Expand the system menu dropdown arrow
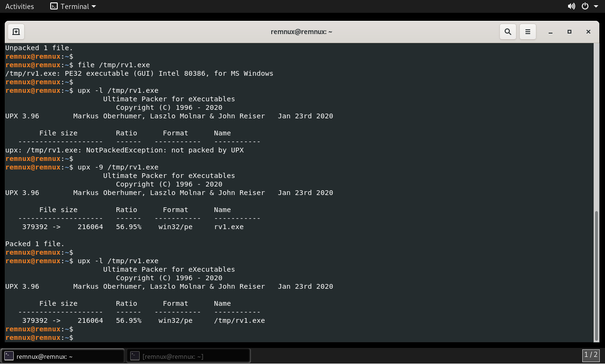Screen dimensions: 605x364 click(596, 7)
